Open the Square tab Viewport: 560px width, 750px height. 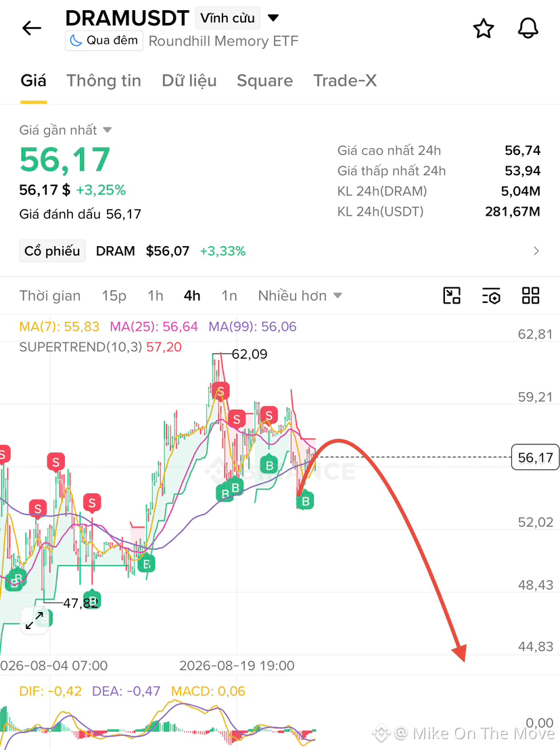[265, 81]
